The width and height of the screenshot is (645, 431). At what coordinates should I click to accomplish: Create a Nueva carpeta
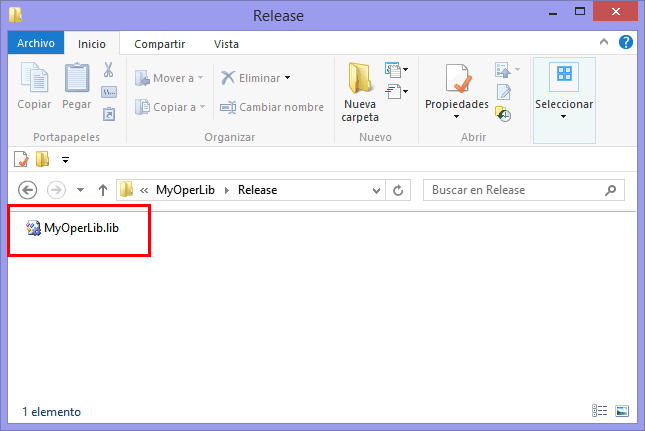pos(360,92)
